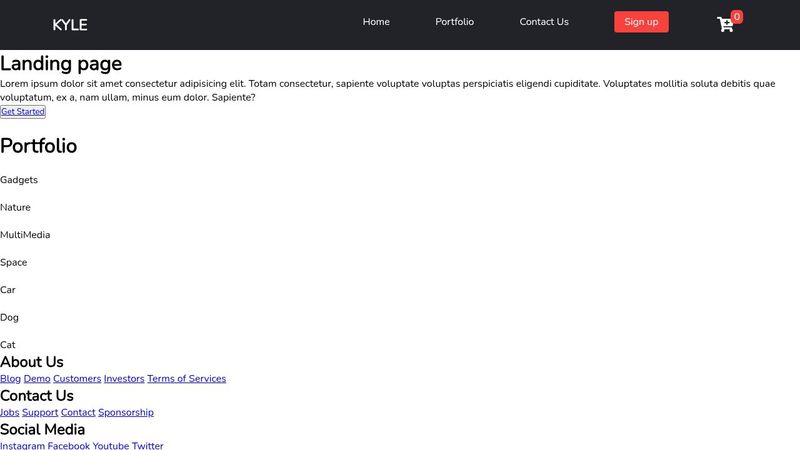Open the Support link
Viewport: 800px width, 450px height.
point(40,412)
